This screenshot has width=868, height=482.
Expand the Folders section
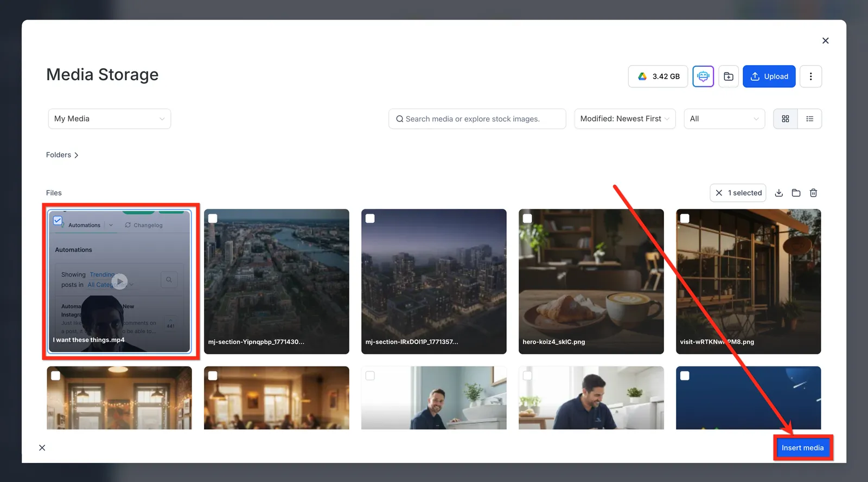62,155
